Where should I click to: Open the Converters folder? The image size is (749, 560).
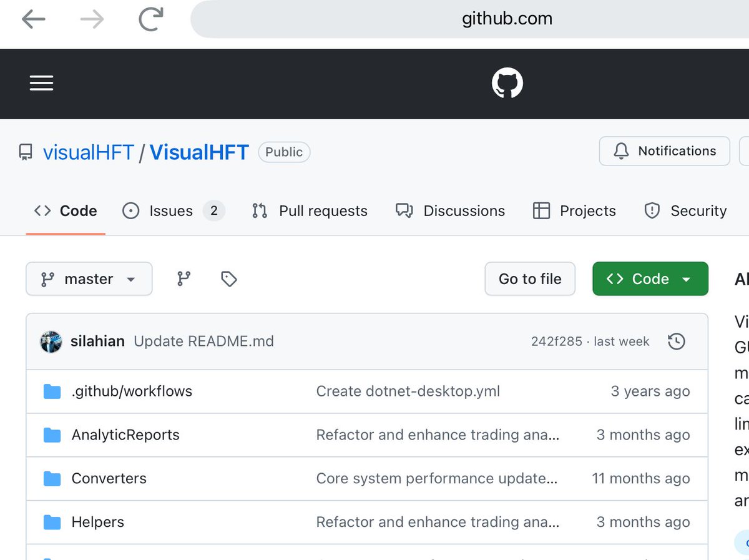[109, 478]
